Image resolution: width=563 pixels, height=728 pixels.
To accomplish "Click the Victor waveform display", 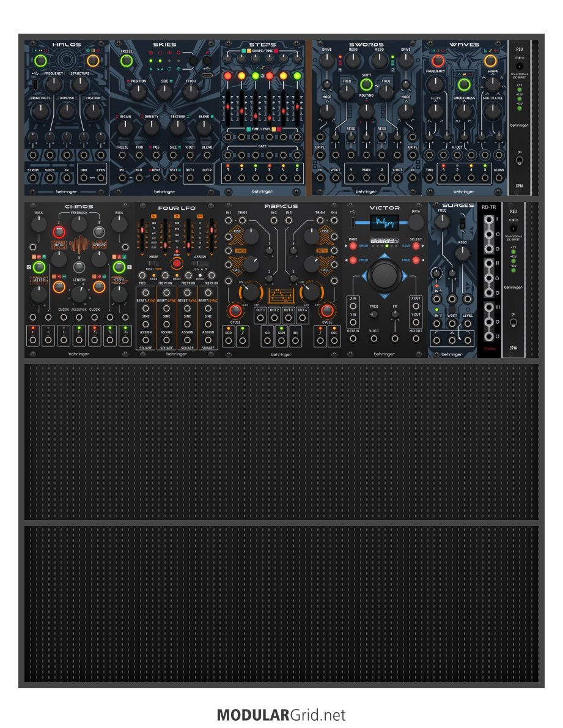I will 385,223.
